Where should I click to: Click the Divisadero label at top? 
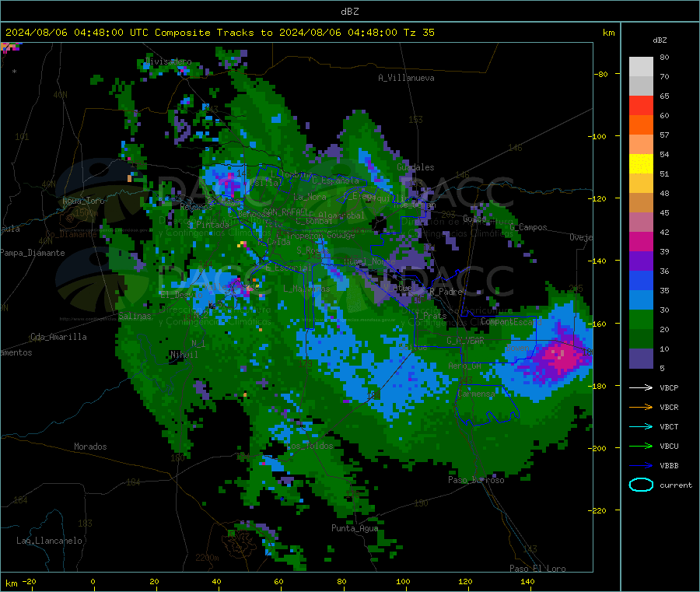tap(169, 61)
